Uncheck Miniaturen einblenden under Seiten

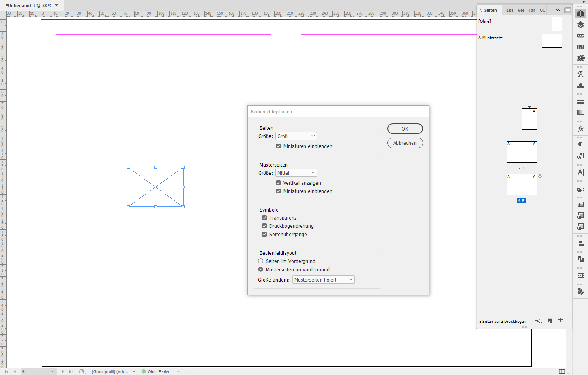pos(278,146)
